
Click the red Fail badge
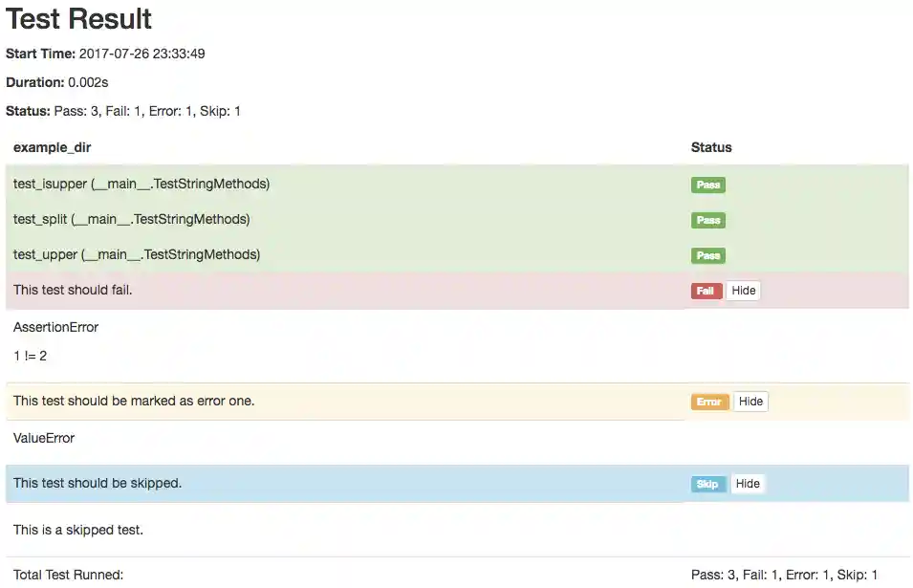(x=706, y=291)
